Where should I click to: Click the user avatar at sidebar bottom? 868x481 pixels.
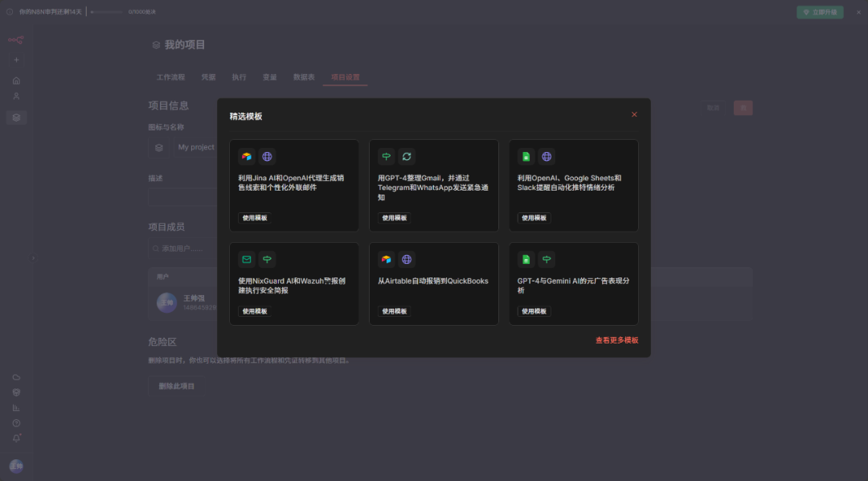pyautogui.click(x=16, y=466)
